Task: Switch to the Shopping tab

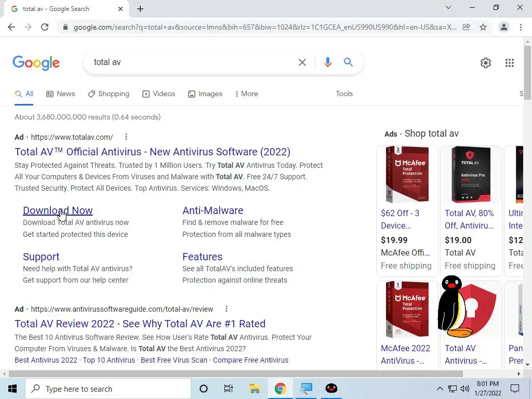Action: (x=108, y=94)
